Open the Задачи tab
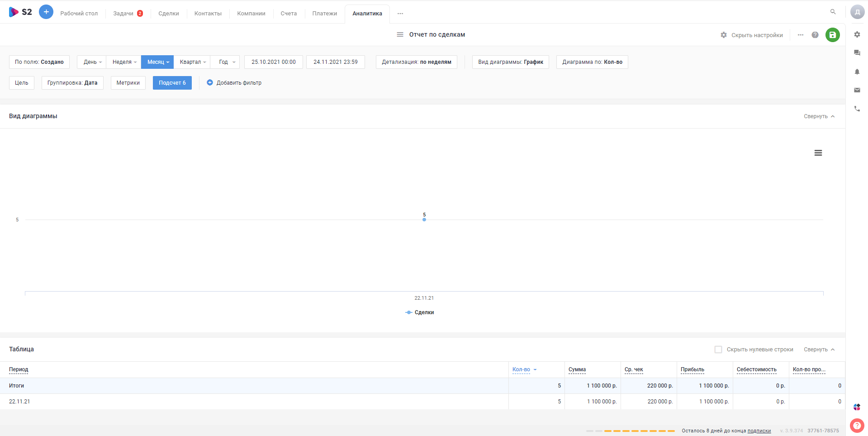Image resolution: width=868 pixels, height=436 pixels. click(123, 14)
